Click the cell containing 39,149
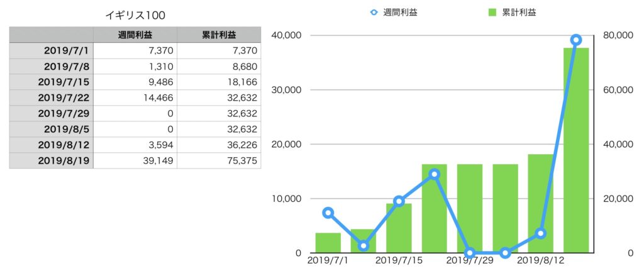The width and height of the screenshot is (644, 273). pos(135,160)
